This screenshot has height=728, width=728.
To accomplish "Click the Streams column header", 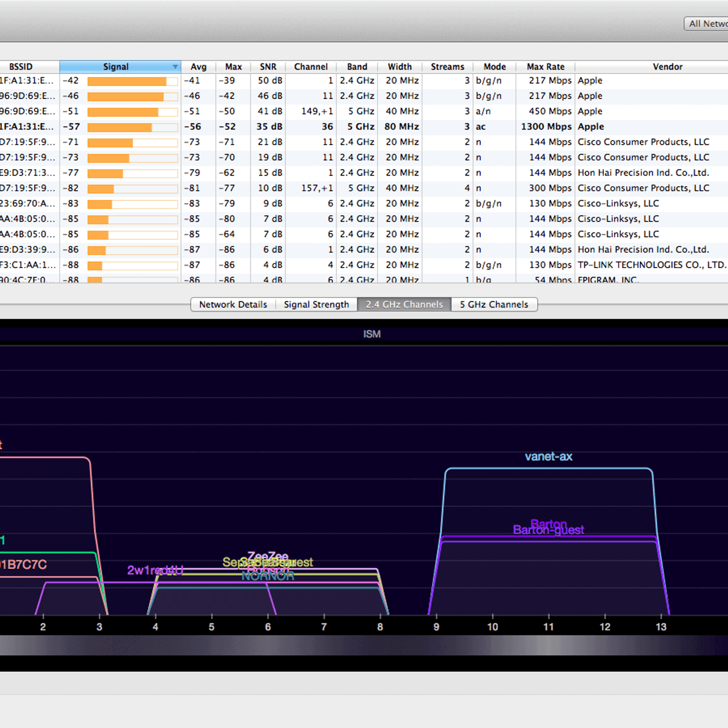I will point(447,67).
